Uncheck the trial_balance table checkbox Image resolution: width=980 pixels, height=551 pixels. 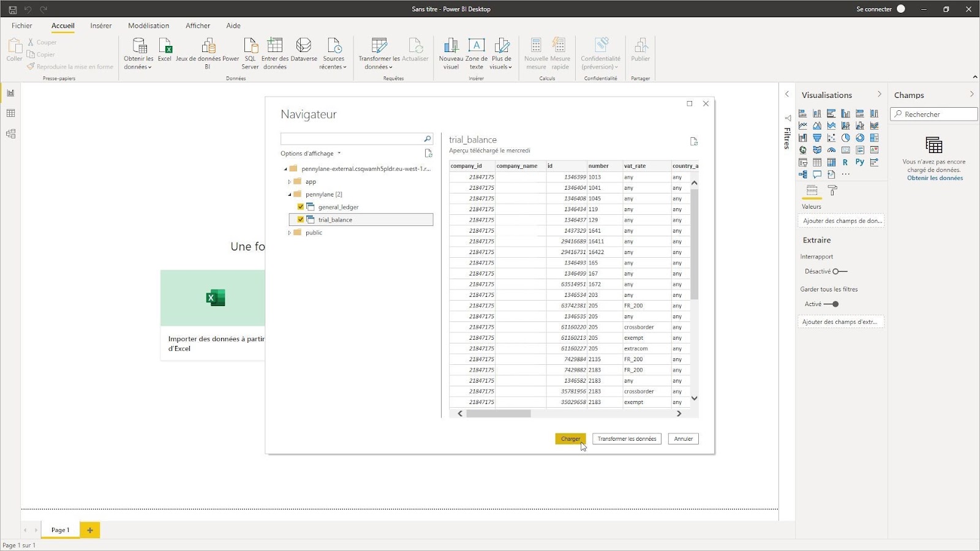point(301,219)
